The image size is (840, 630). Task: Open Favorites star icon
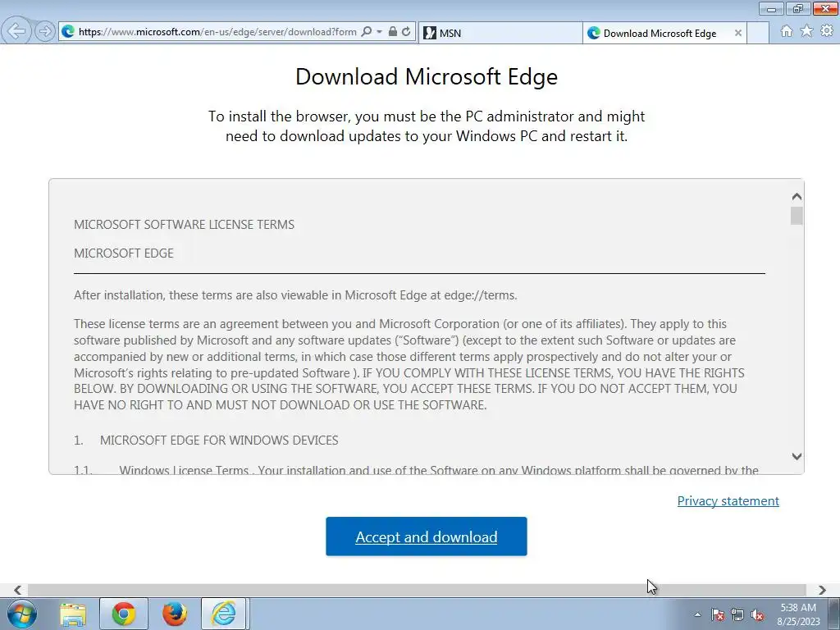point(806,32)
